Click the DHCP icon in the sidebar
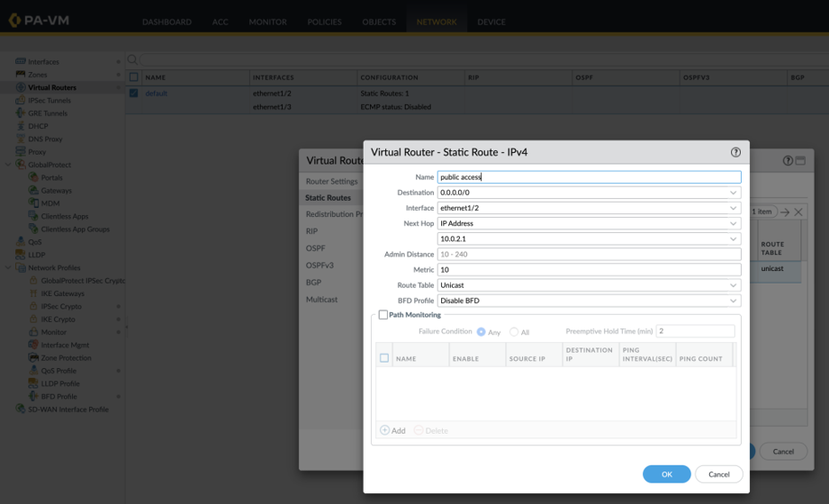829x504 pixels. 21,126
